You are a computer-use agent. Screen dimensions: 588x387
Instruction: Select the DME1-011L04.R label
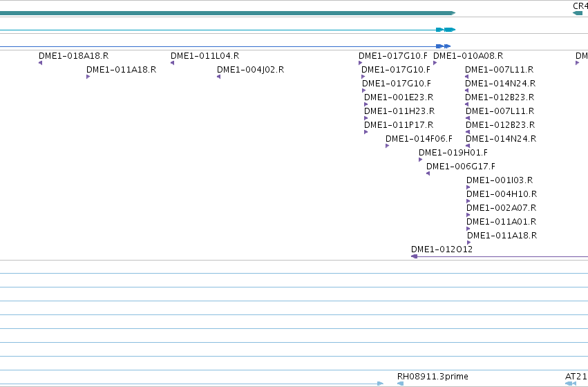click(205, 56)
